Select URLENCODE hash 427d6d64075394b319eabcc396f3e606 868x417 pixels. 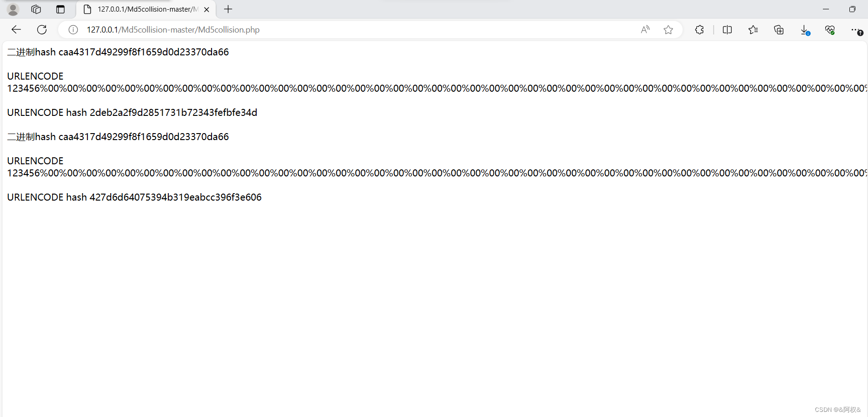click(x=134, y=197)
